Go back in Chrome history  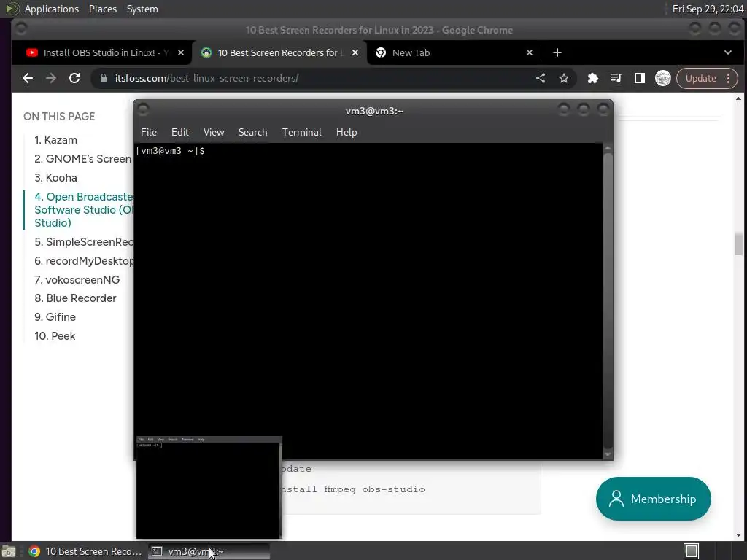28,78
